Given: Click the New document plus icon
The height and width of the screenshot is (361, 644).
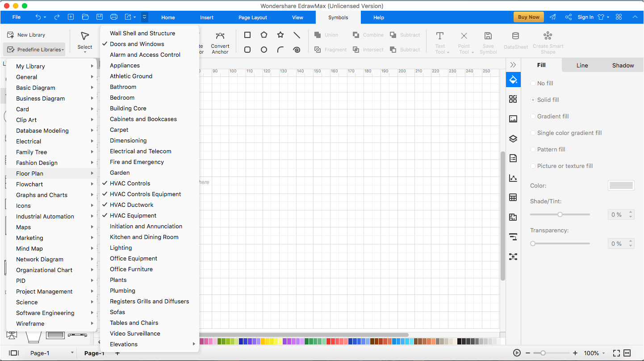Looking at the screenshot, I should tap(71, 17).
